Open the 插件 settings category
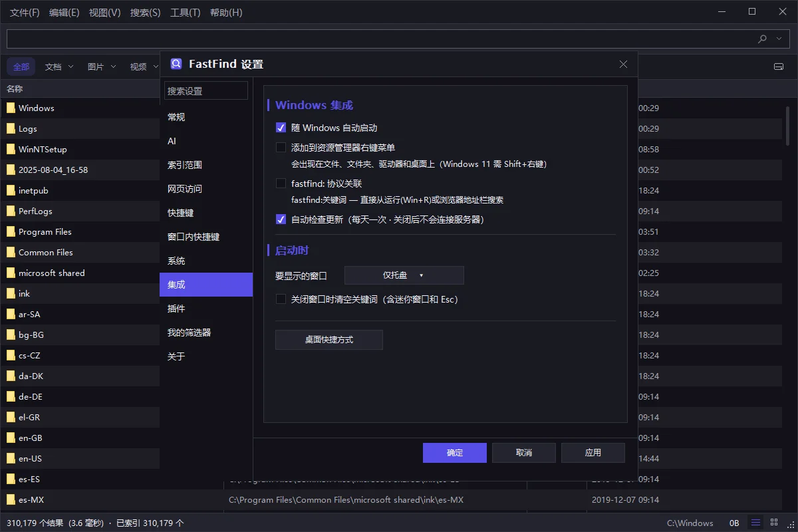This screenshot has width=798, height=532. tap(206, 309)
